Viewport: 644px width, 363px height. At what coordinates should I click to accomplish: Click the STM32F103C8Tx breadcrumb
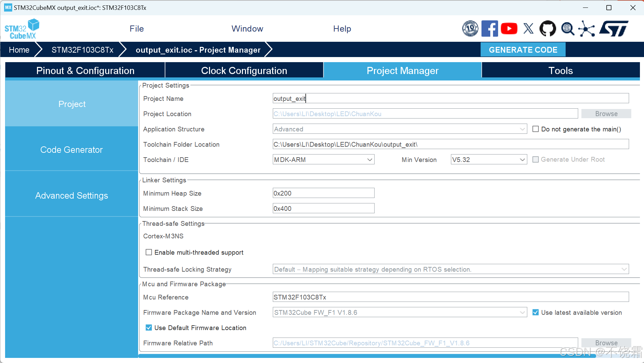point(82,50)
